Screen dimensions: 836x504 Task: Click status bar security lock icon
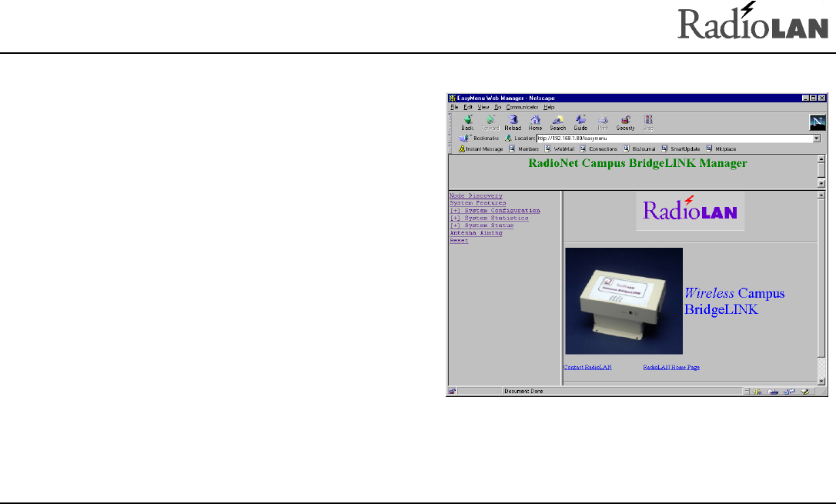click(x=452, y=391)
